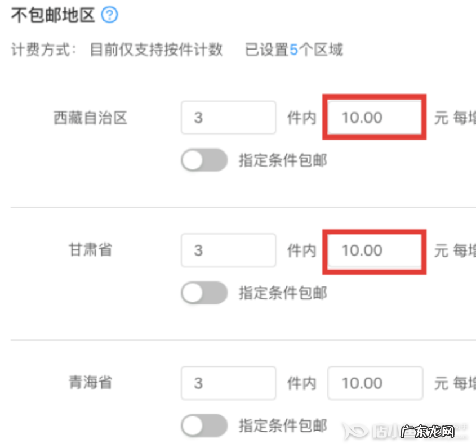Click piece count field for 青海省
The width and height of the screenshot is (476, 448).
(x=228, y=383)
